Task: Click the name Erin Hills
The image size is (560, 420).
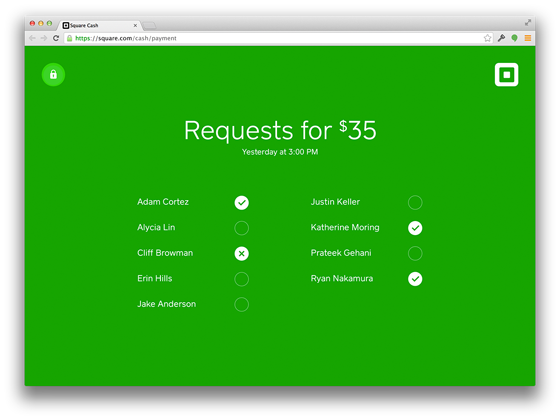Action: tap(155, 278)
